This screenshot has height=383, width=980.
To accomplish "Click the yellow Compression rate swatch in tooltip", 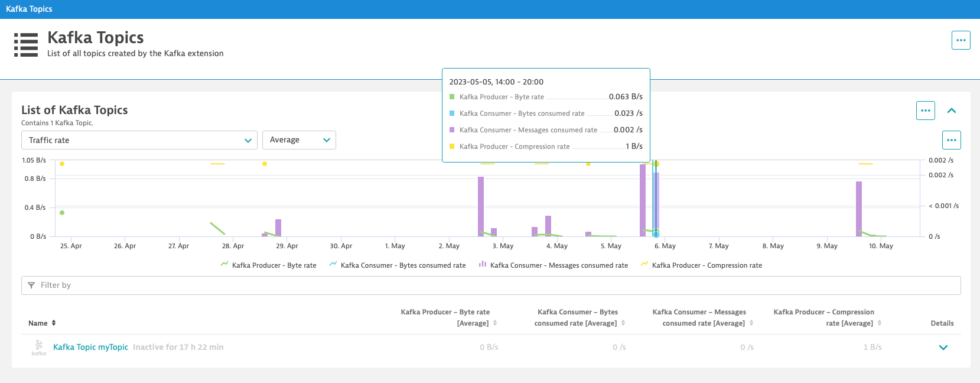I will click(452, 147).
